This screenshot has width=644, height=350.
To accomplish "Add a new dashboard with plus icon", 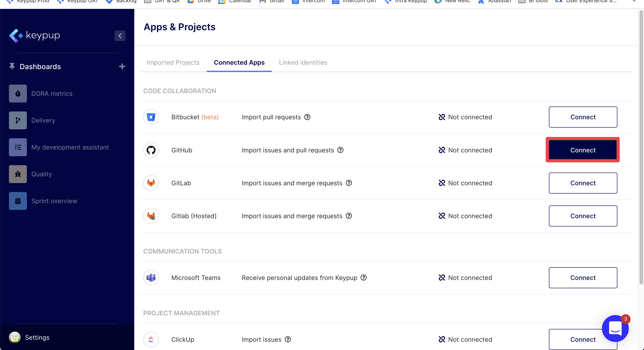I will (122, 66).
